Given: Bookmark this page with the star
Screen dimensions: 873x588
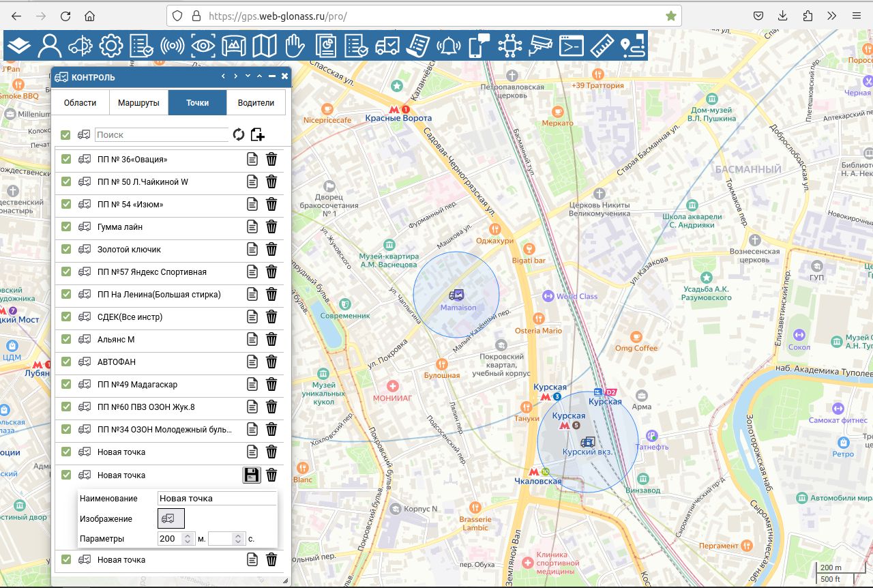Looking at the screenshot, I should coord(671,16).
